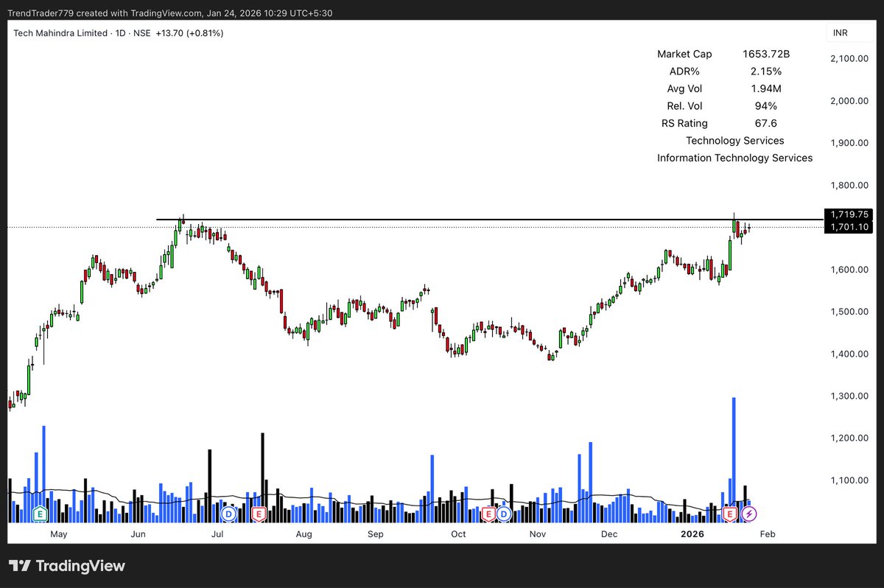Image resolution: width=884 pixels, height=588 pixels.
Task: Select the 1,719.75 horizontal line price label
Action: point(850,214)
